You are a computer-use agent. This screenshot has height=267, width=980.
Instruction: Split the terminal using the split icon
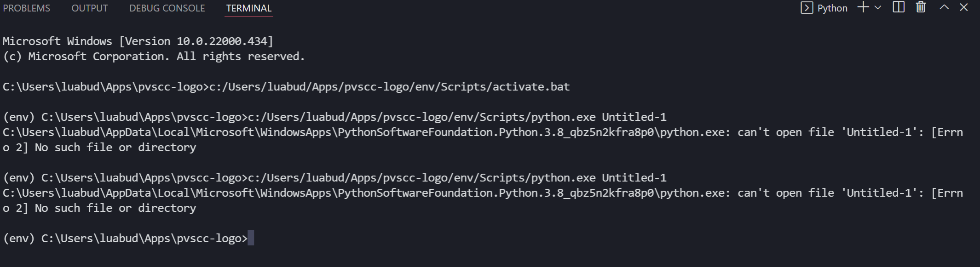(x=898, y=7)
